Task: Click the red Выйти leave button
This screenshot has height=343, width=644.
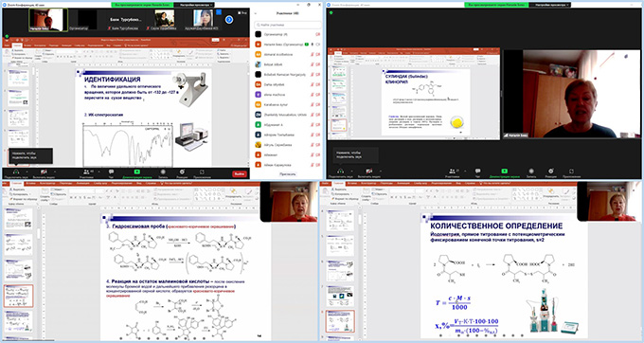Action: pyautogui.click(x=239, y=173)
